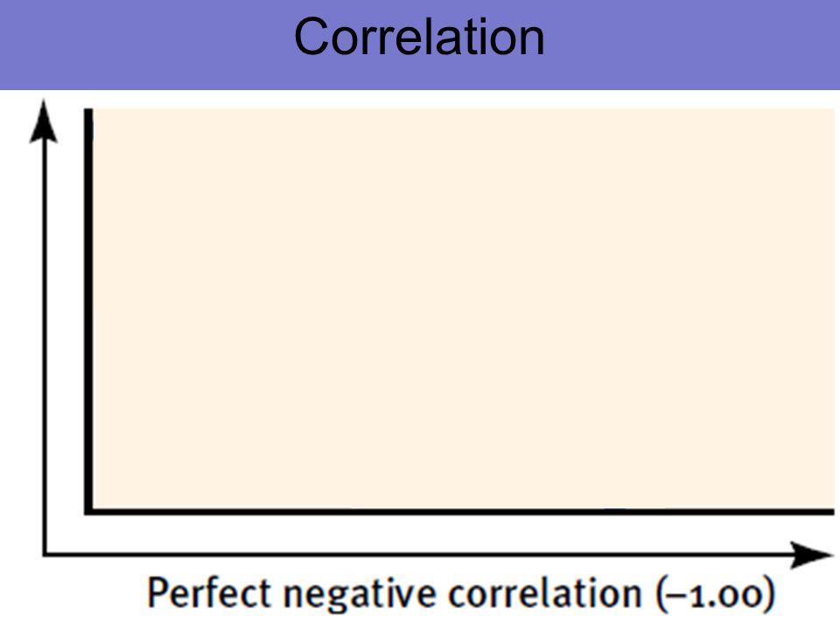Click the word "negative" in the caption
This screenshot has height=630, width=840.
point(360,595)
